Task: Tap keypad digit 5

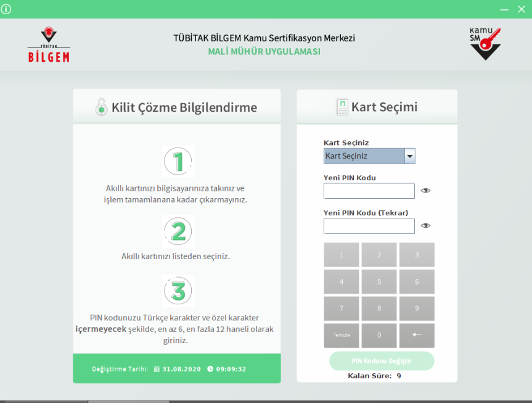Action: pyautogui.click(x=379, y=281)
